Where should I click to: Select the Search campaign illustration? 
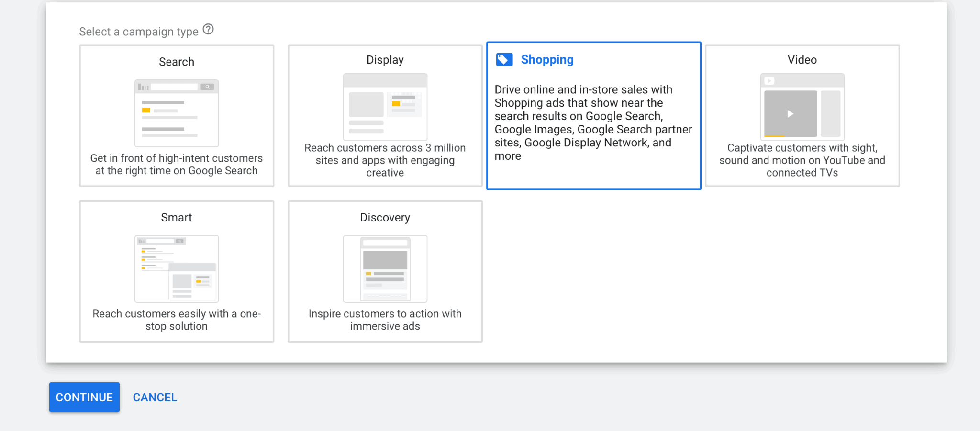pos(177,113)
